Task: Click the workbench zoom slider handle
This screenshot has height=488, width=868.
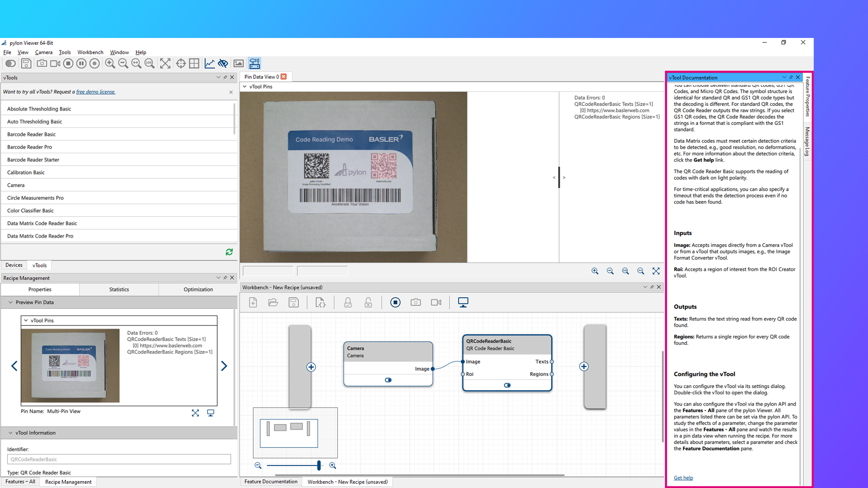Action: [319, 465]
